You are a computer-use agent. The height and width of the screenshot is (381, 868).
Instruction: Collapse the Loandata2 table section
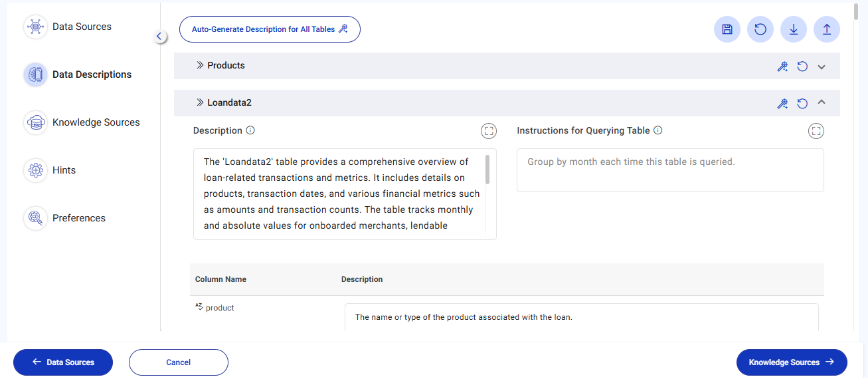point(822,103)
